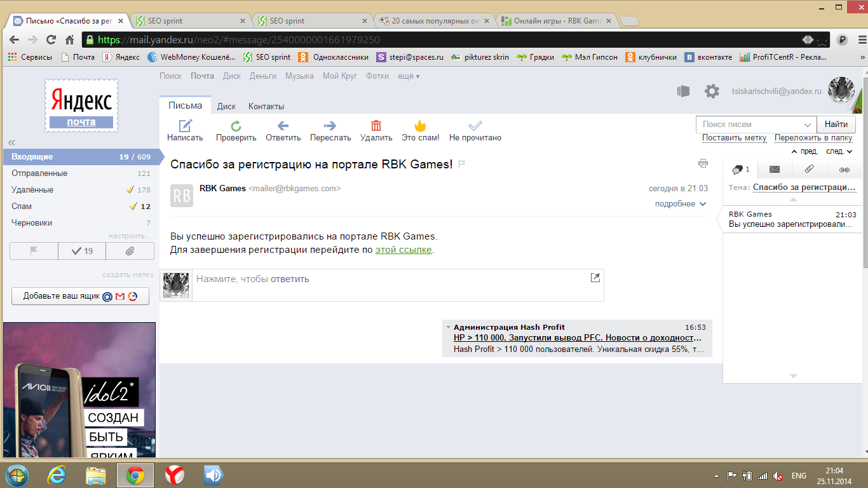Image resolution: width=868 pixels, height=488 pixels.
Task: Filter flagged messages in sidebar
Action: 34,251
